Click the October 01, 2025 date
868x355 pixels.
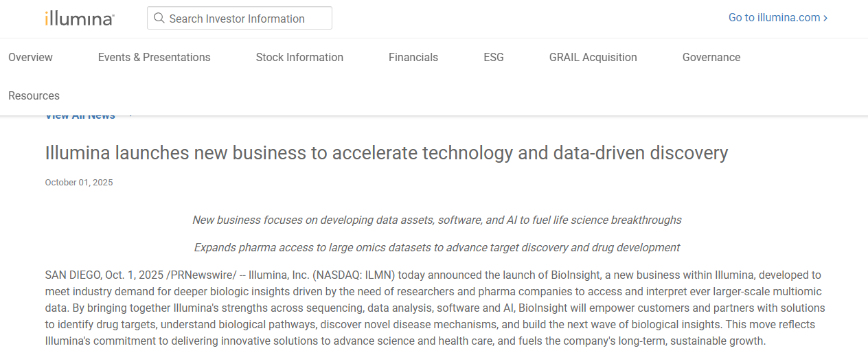pos(79,183)
